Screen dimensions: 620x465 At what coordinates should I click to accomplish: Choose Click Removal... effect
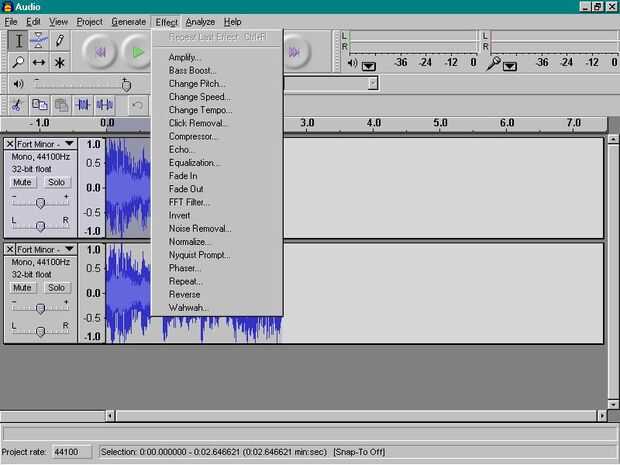(x=217, y=123)
